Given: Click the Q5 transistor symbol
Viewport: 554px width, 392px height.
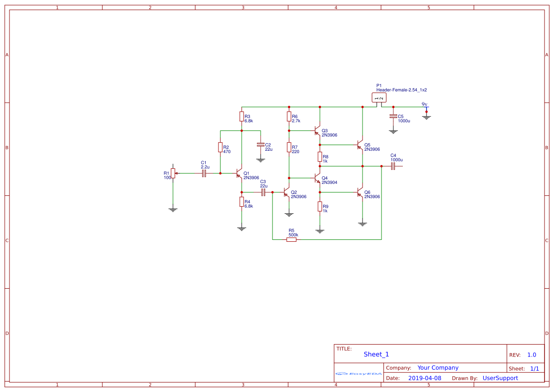Looking at the screenshot, I should click(x=361, y=145).
